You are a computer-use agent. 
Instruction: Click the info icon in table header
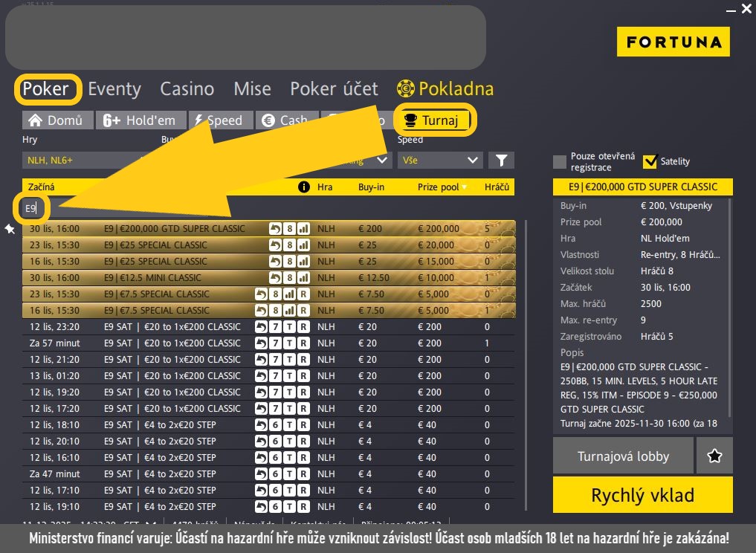click(x=303, y=187)
